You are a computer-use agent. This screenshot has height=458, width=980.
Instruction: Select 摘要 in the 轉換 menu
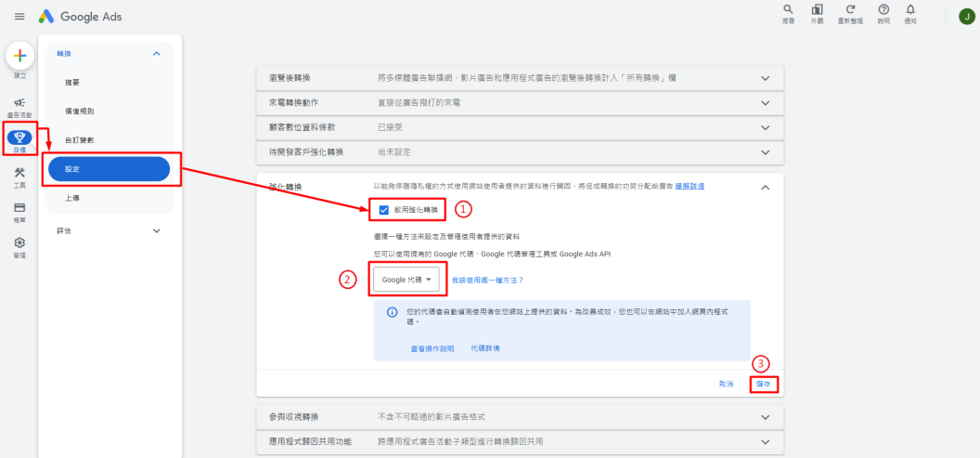(72, 83)
